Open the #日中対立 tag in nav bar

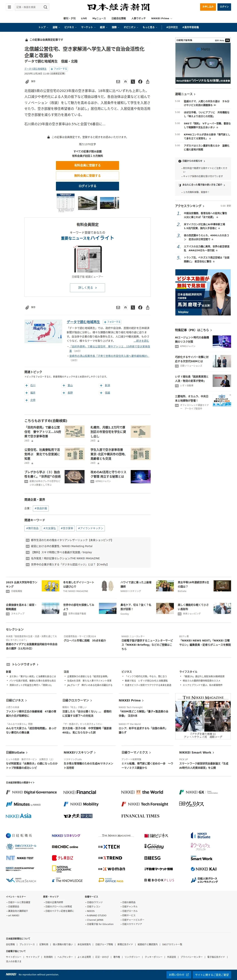point(172,27)
